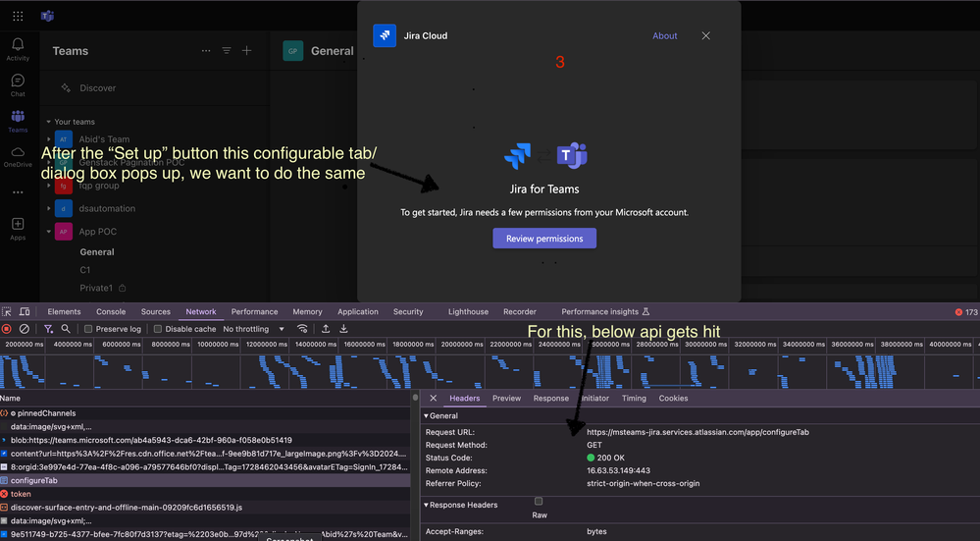Open the Timing tab of the request
The height and width of the screenshot is (541, 980).
(634, 399)
